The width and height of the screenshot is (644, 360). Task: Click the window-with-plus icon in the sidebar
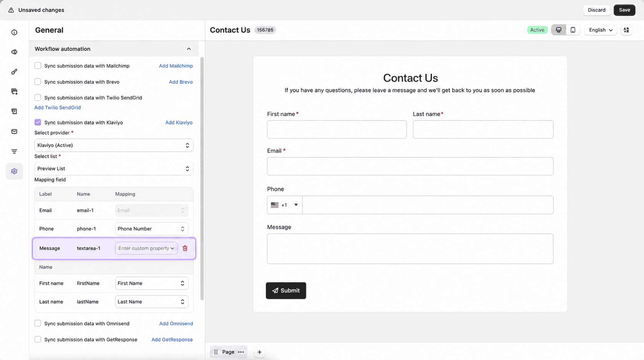click(14, 91)
